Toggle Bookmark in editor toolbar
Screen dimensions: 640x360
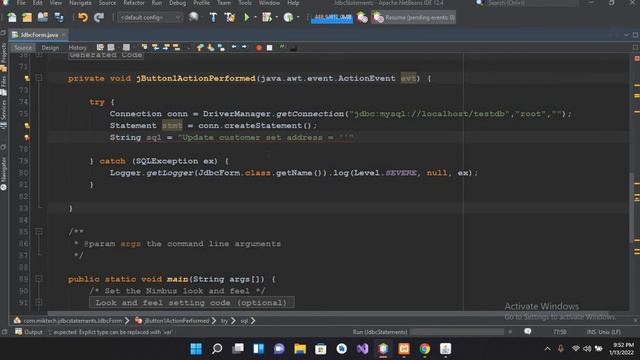pyautogui.click(x=221, y=47)
